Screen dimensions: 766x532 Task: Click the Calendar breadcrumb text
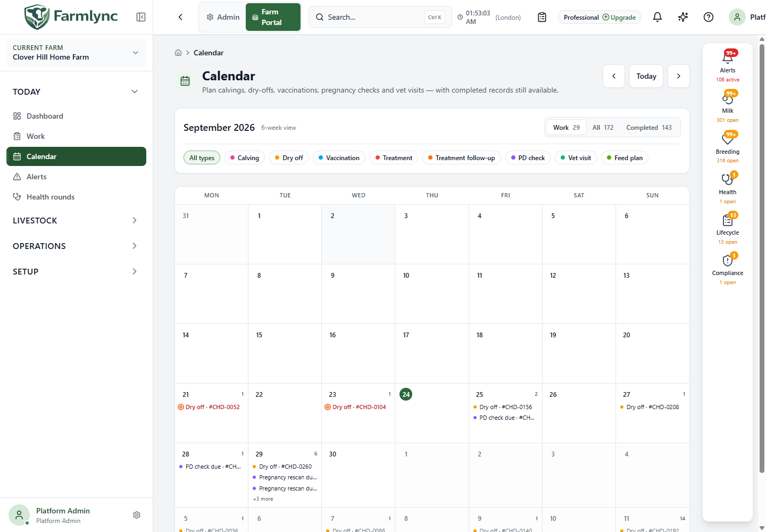coord(209,53)
